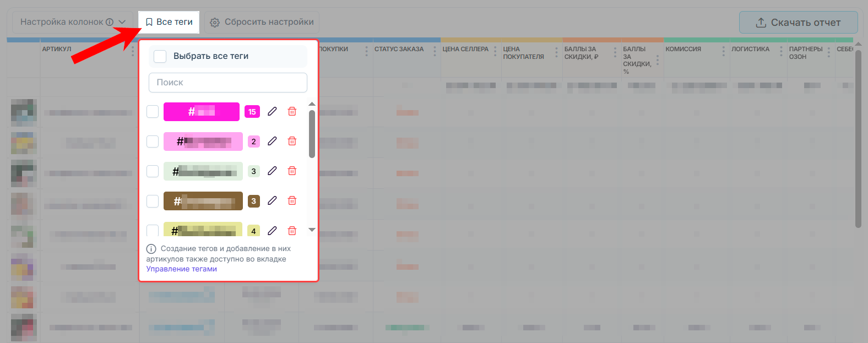Click the bright pink tag color label

tap(202, 112)
